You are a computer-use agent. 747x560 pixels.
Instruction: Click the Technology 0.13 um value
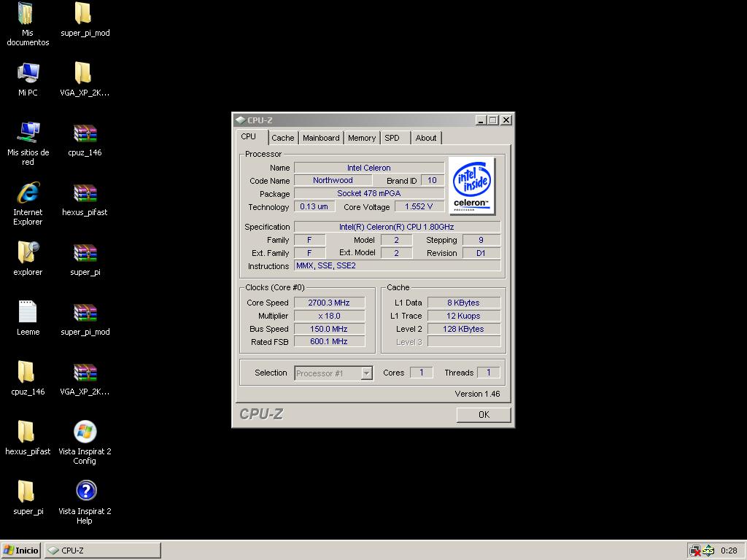pyautogui.click(x=314, y=206)
